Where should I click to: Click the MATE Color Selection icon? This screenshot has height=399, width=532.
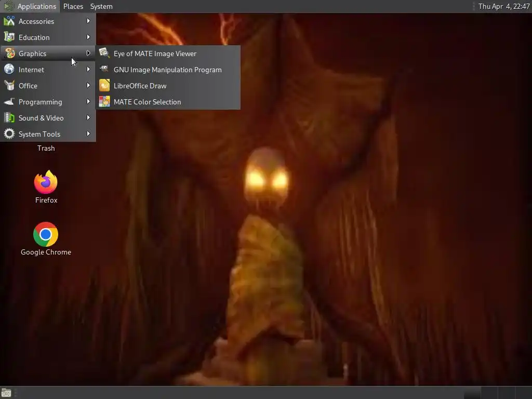point(104,101)
